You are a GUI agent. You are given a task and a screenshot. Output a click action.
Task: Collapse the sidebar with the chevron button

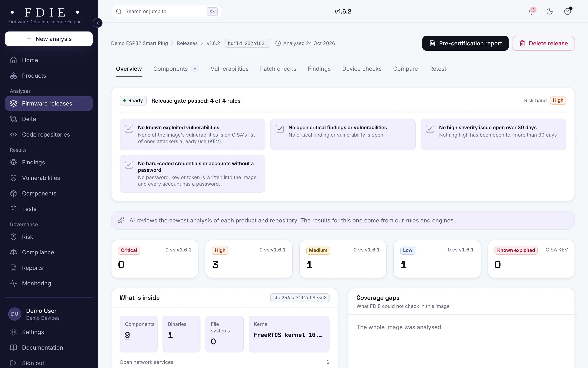[x=98, y=23]
